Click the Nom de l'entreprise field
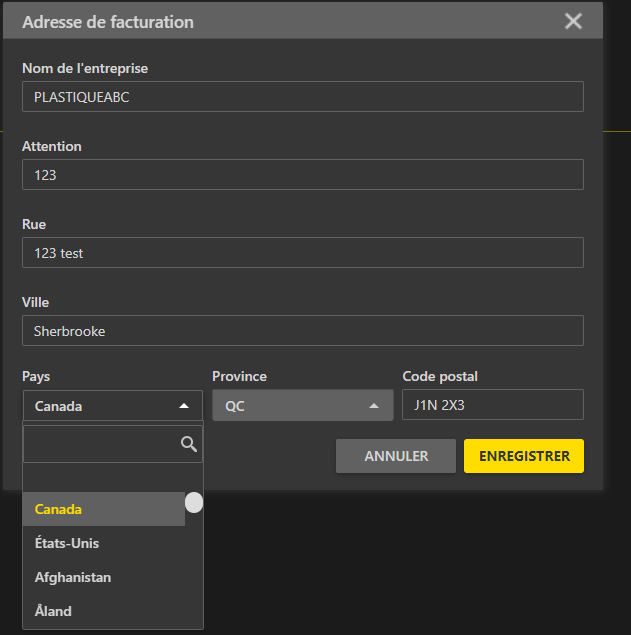Screen dimensions: 631x635 (x=303, y=97)
